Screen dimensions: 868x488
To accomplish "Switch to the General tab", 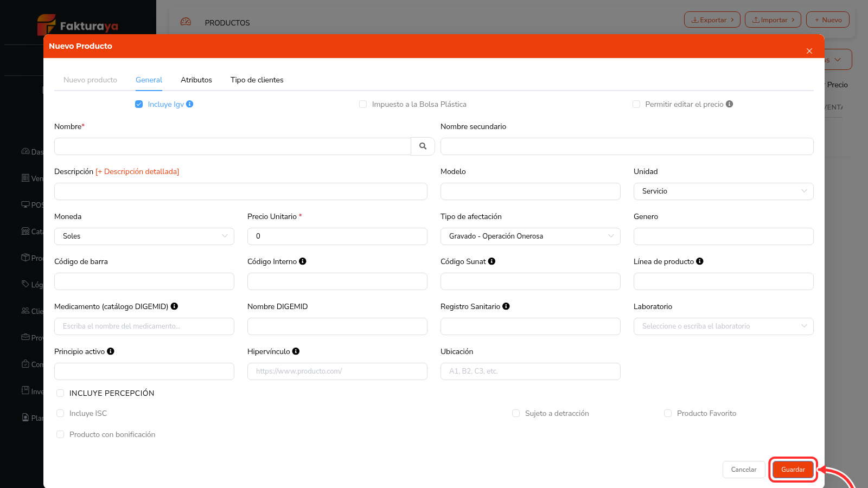I will (149, 80).
